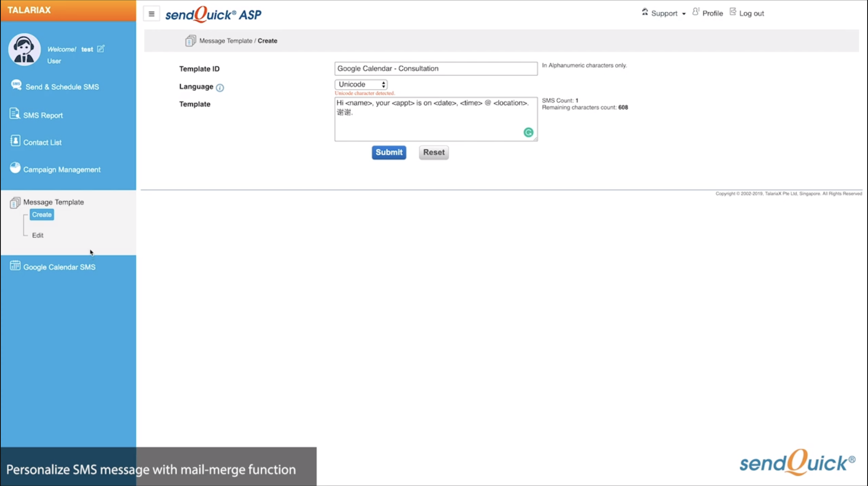
Task: Click the Language info icon
Action: [220, 87]
